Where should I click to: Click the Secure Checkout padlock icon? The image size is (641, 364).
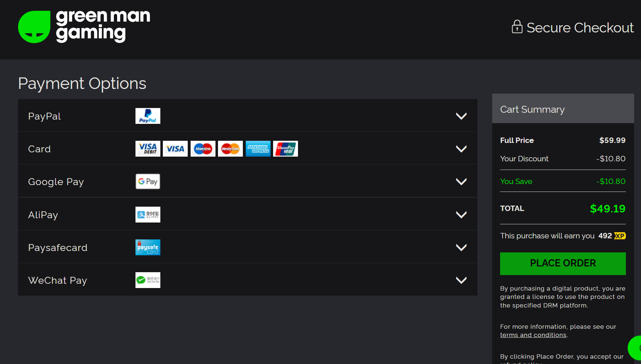point(517,27)
